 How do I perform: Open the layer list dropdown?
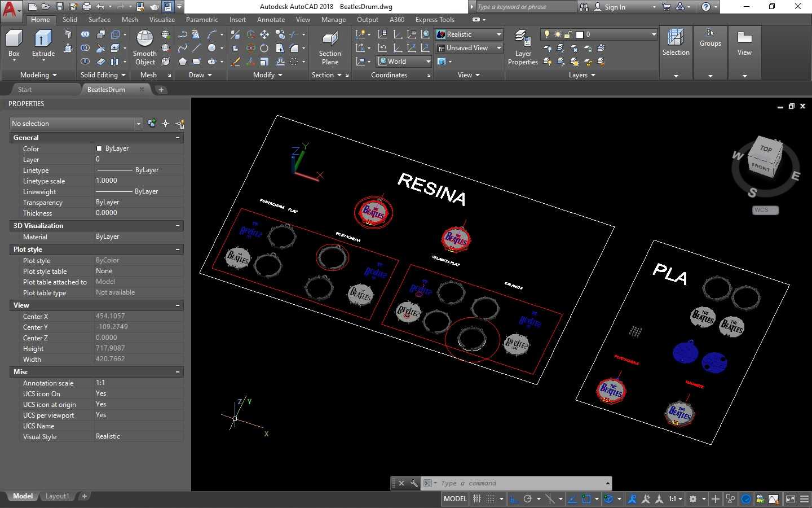click(x=599, y=34)
